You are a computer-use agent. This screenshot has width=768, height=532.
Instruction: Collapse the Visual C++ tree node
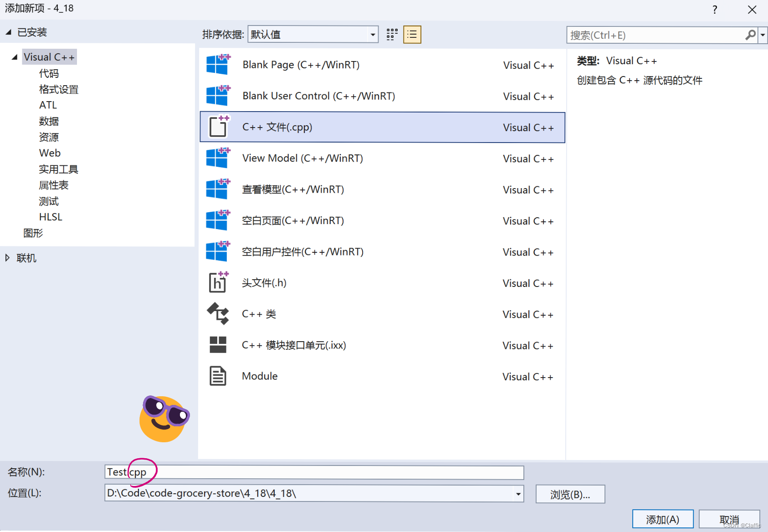click(15, 57)
